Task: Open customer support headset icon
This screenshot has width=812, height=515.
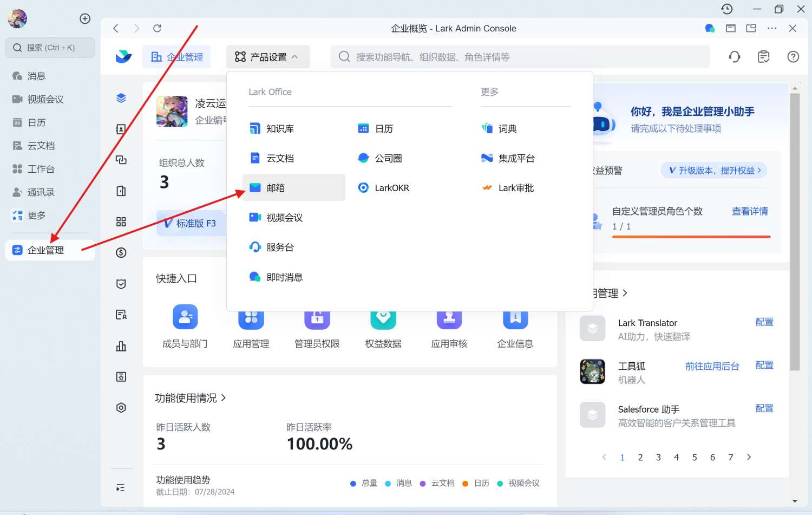Action: 735,56
